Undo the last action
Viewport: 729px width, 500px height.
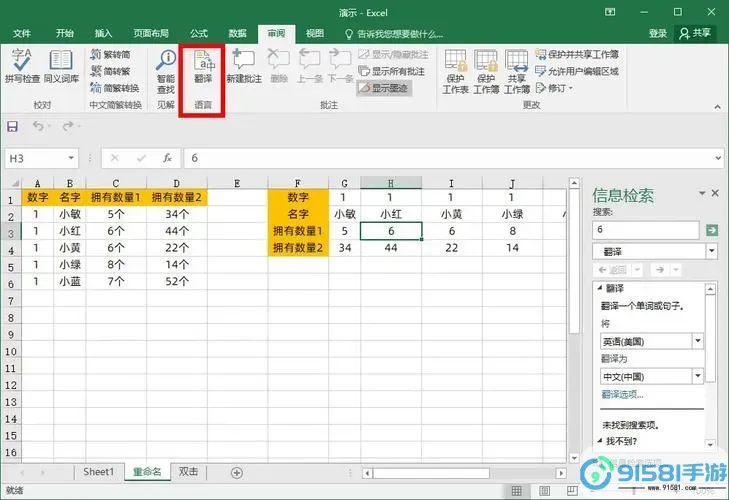38,126
